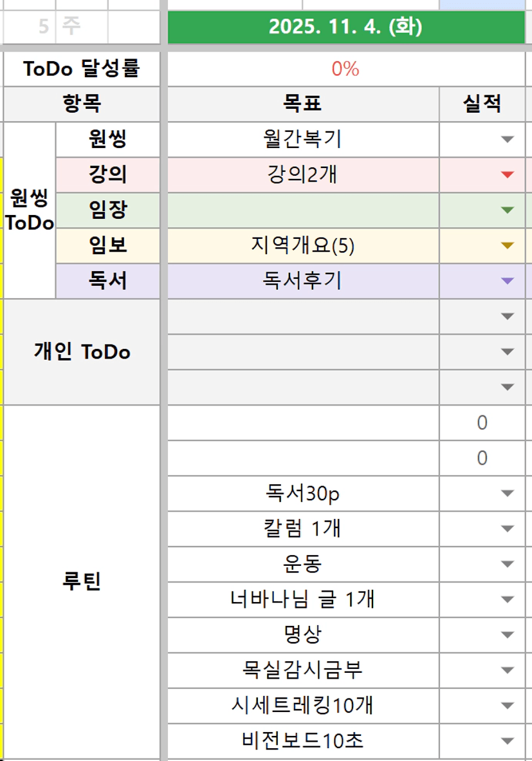Select the 목실감시금부 goal cell
This screenshot has width=532, height=761.
tap(302, 670)
